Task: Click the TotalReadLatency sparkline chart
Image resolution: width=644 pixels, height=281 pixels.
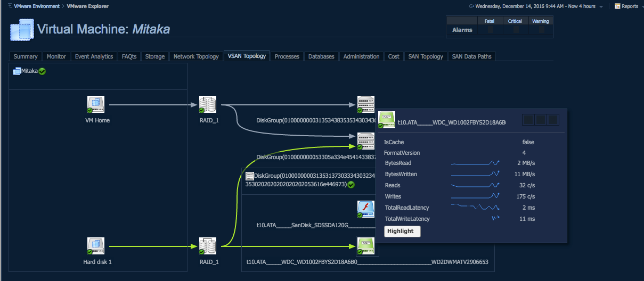Action: (x=475, y=208)
